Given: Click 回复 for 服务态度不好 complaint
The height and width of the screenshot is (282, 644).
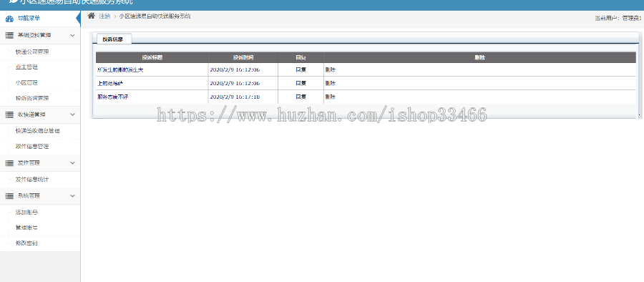Looking at the screenshot, I should [x=301, y=97].
